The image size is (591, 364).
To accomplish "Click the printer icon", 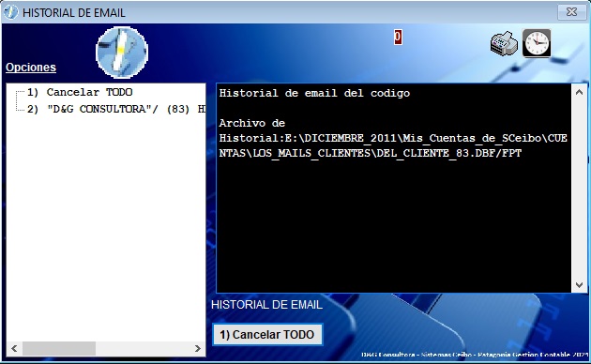I will click(504, 43).
